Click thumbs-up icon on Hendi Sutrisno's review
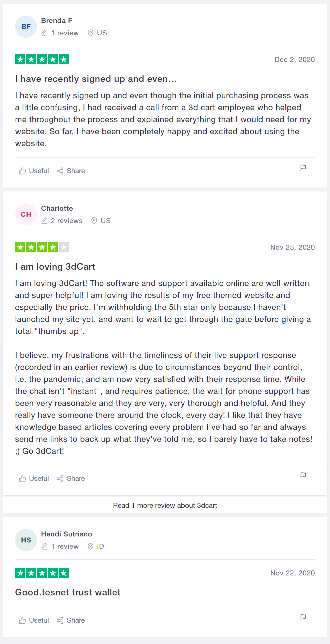The height and width of the screenshot is (644, 330). point(22,620)
